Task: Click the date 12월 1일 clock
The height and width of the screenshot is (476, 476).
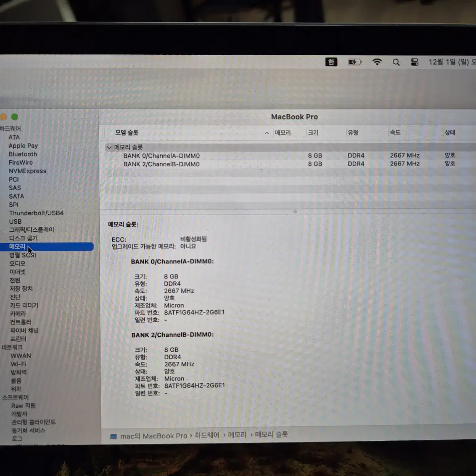Action: (x=451, y=62)
